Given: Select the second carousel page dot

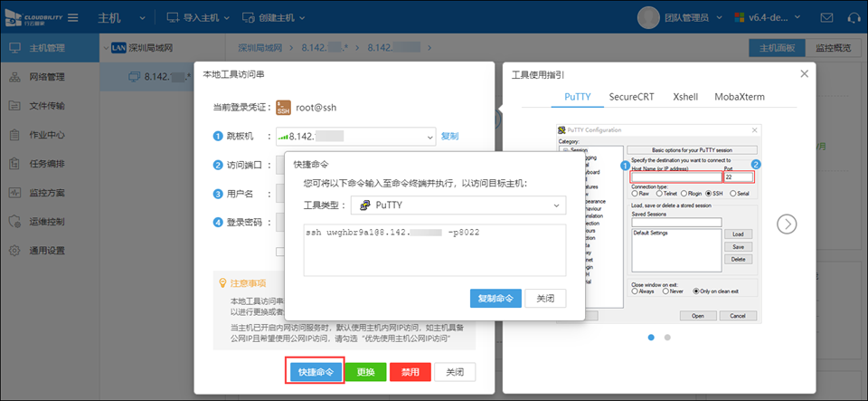Looking at the screenshot, I should 667,337.
